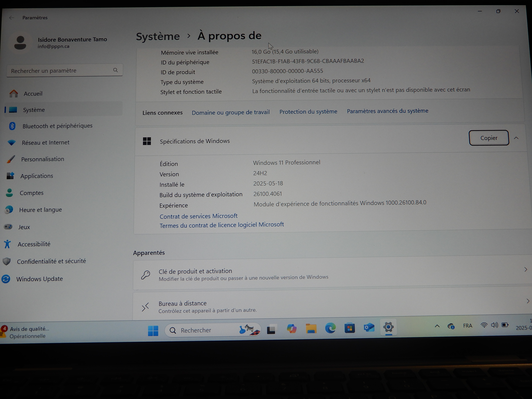Click the install date 2025-05-18
This screenshot has height=399, width=532.
(268, 183)
